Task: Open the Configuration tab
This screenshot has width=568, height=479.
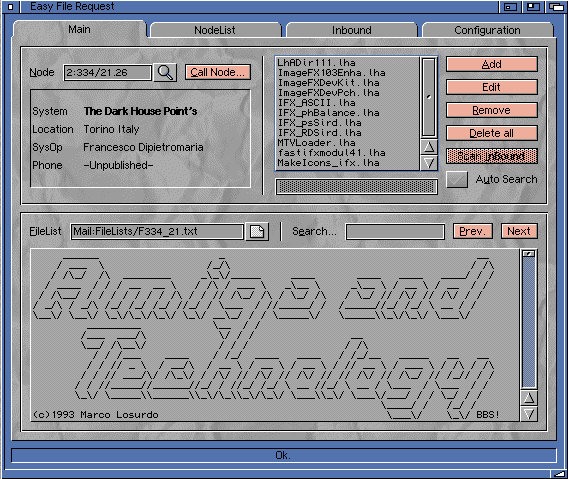Action: pyautogui.click(x=487, y=30)
